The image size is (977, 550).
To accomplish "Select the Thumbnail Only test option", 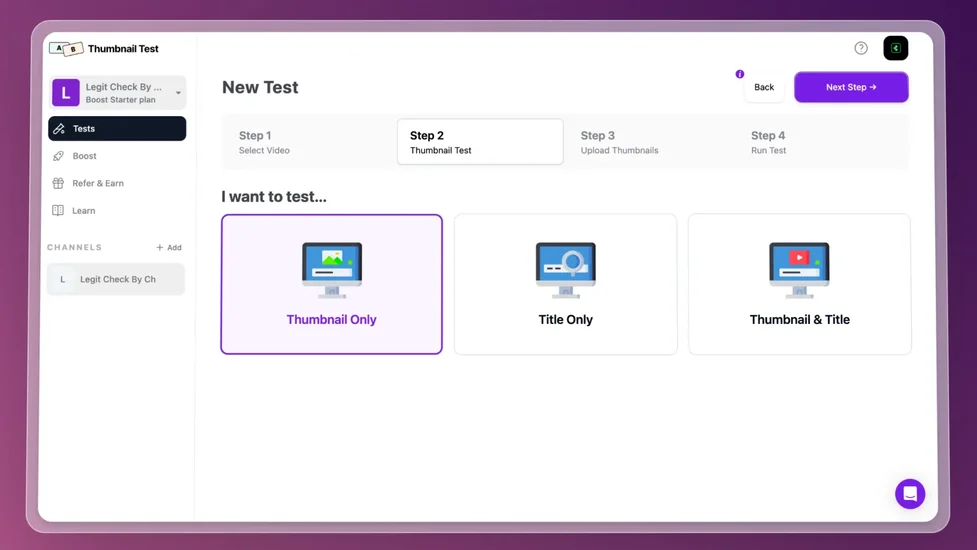I will (x=331, y=284).
